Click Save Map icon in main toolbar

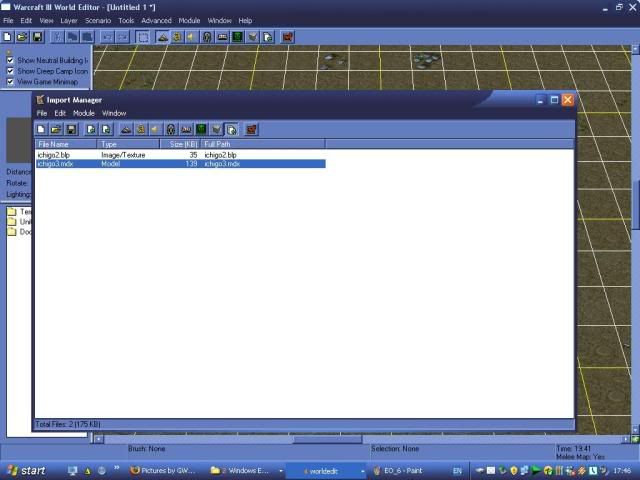click(37, 37)
